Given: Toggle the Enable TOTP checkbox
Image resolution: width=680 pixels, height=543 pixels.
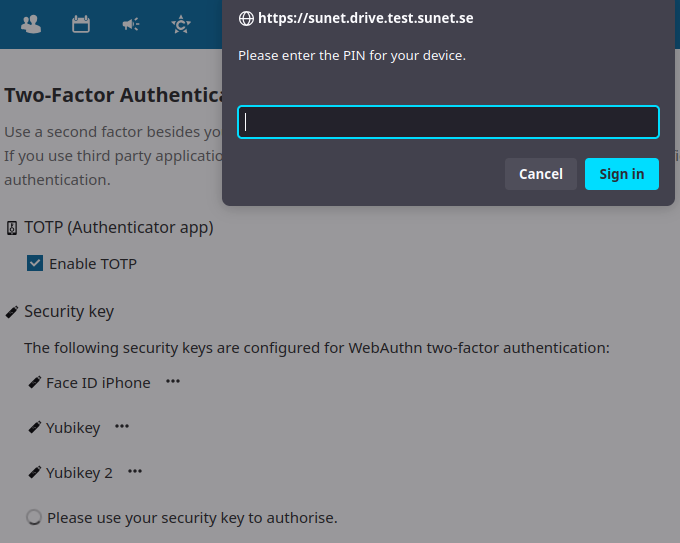Looking at the screenshot, I should tap(35, 263).
